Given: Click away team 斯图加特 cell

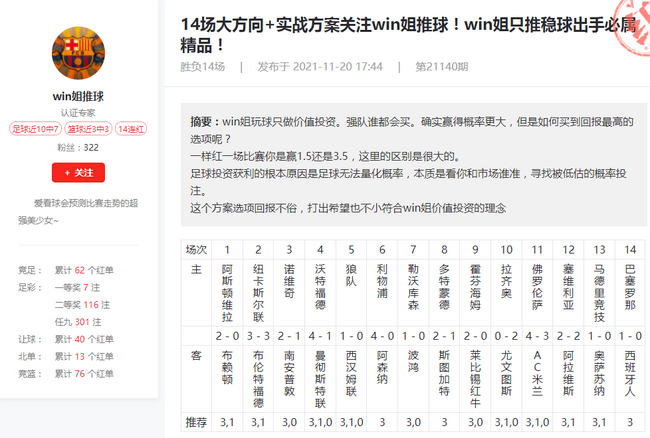Looking at the screenshot, I should coord(444,379).
